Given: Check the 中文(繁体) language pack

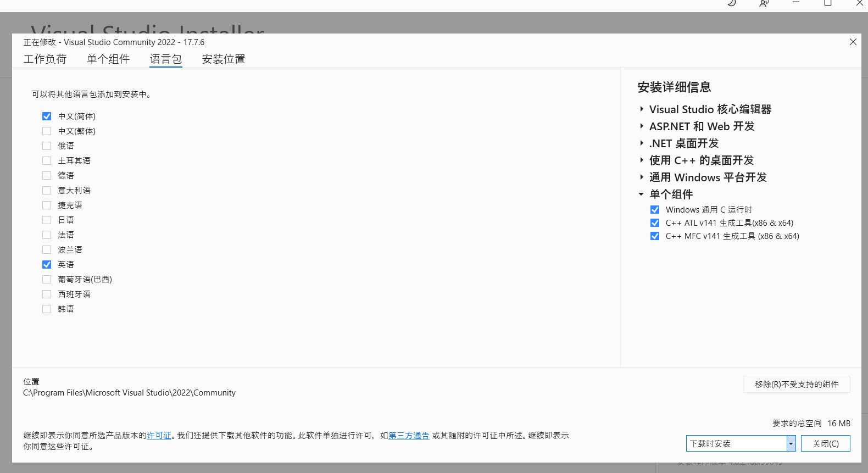Looking at the screenshot, I should (47, 131).
